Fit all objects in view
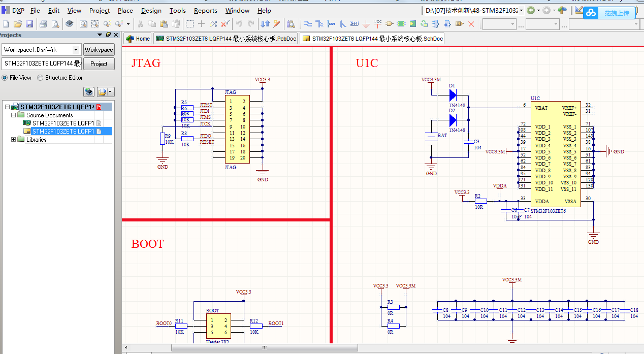The image size is (644, 354). [83, 24]
